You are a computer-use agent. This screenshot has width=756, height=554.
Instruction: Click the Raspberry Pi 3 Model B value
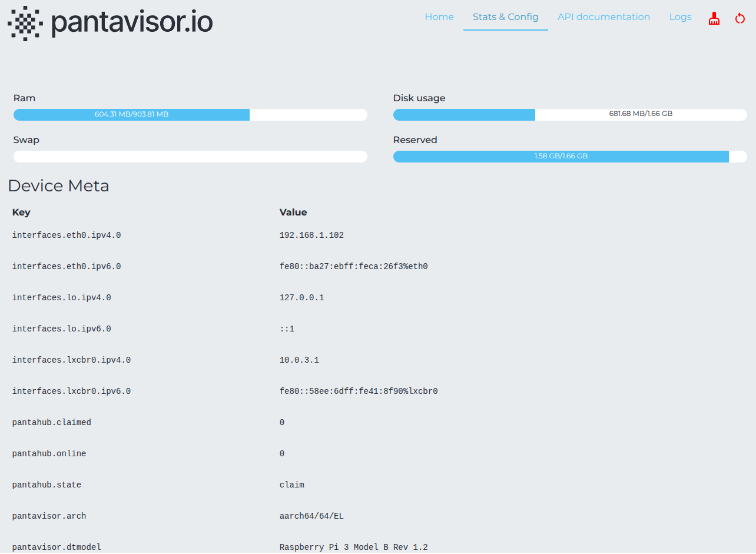pyautogui.click(x=353, y=547)
